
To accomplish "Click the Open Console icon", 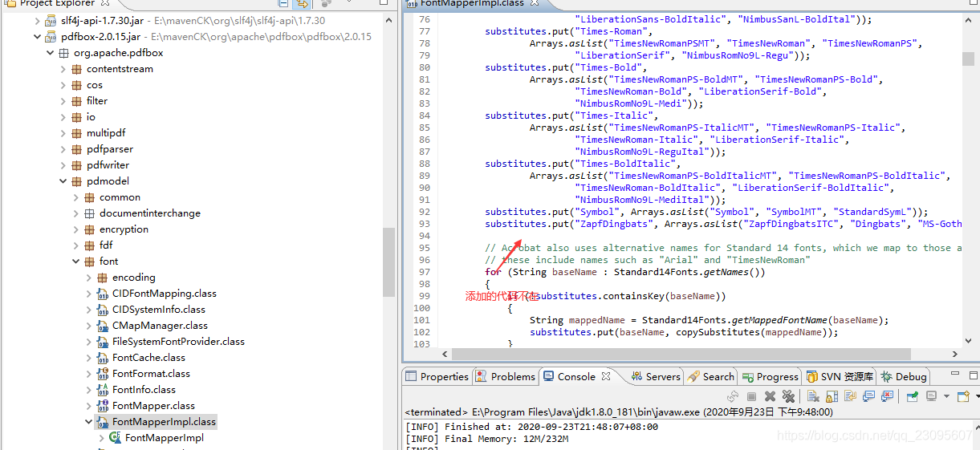I will point(965,396).
